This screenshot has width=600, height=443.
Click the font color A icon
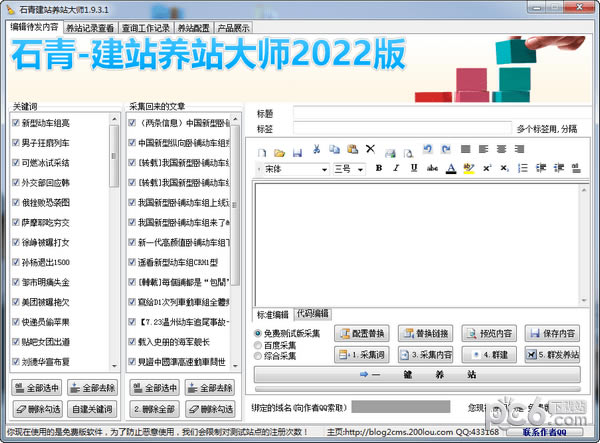451,168
